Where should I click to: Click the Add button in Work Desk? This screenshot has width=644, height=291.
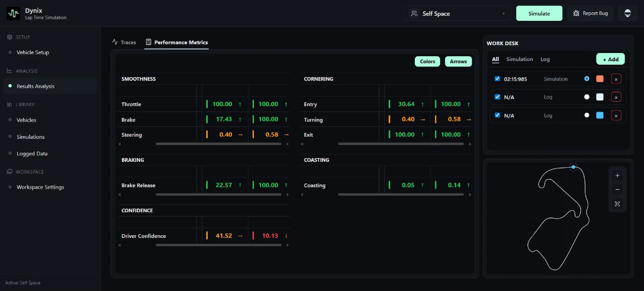(x=610, y=59)
